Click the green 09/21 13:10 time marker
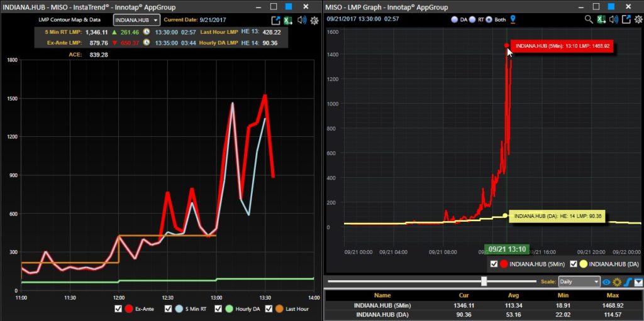644x321 pixels. pos(507,249)
